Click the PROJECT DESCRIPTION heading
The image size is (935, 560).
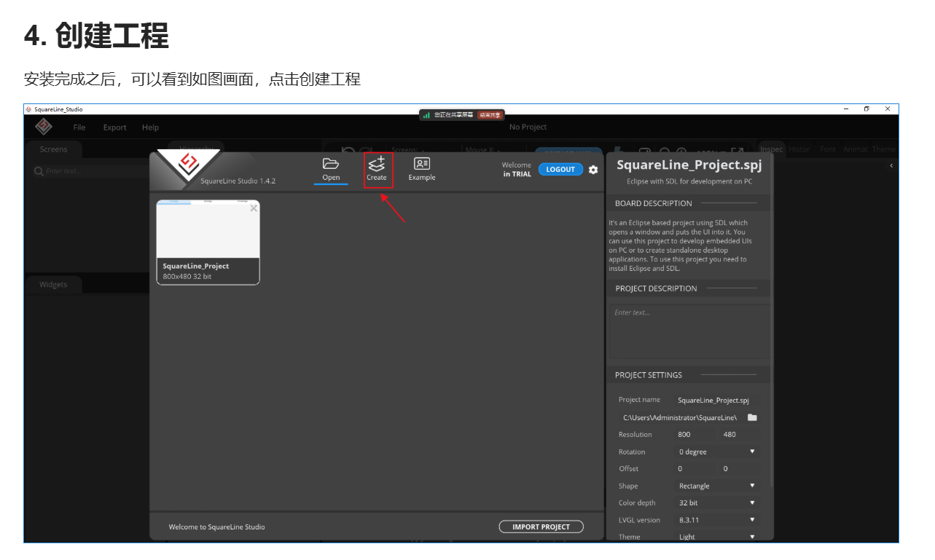pyautogui.click(x=656, y=288)
